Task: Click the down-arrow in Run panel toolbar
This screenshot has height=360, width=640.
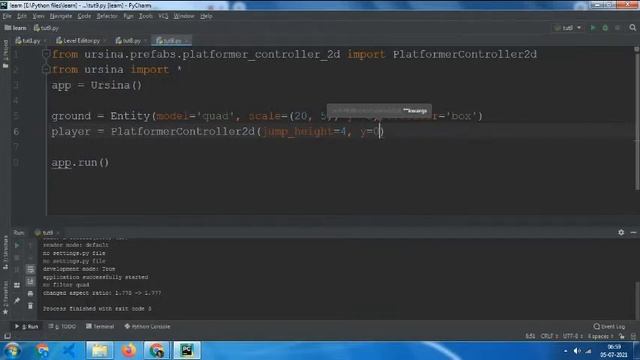Action: pyautogui.click(x=30, y=258)
